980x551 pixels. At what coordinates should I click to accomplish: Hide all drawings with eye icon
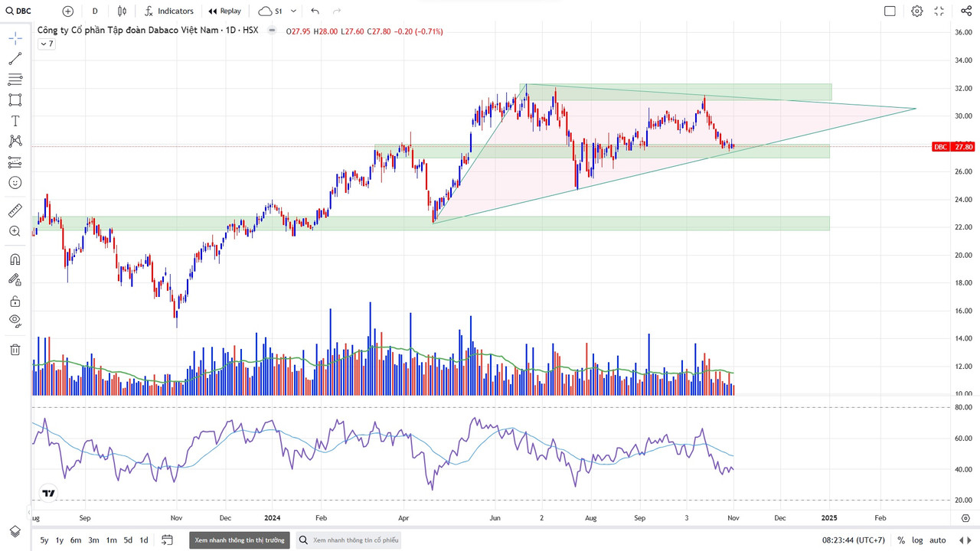pos(15,321)
